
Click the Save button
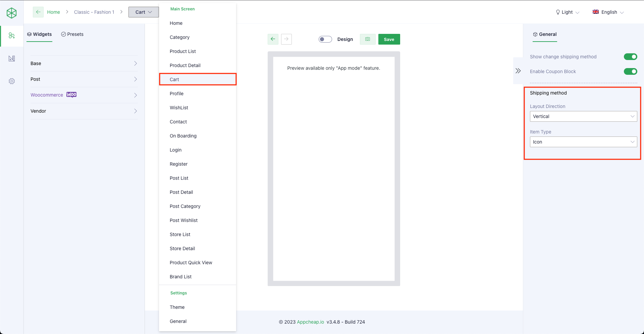389,39
